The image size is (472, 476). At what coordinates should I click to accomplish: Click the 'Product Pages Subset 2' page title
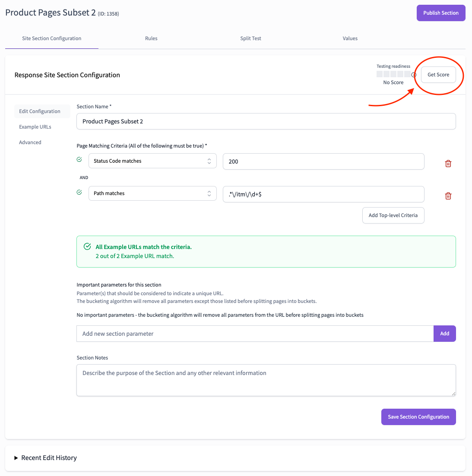click(51, 13)
